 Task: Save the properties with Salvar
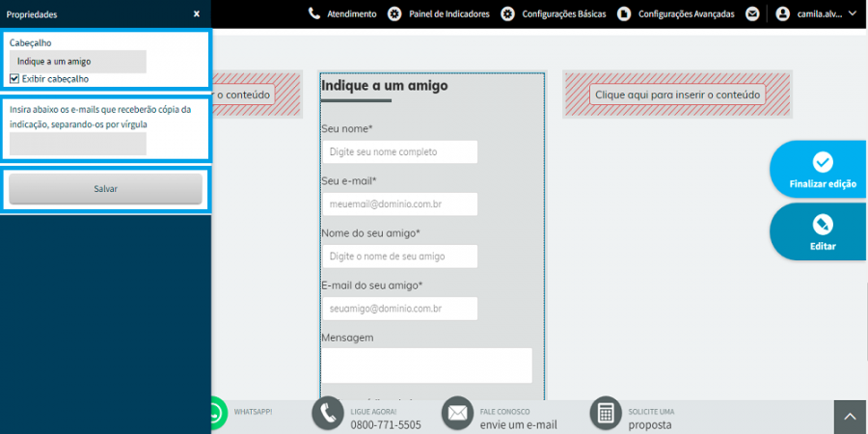click(105, 189)
